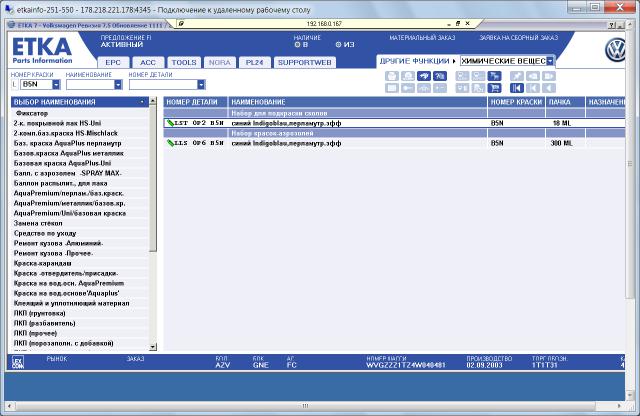
Task: Click the Volkswagen logo
Action: tap(615, 50)
